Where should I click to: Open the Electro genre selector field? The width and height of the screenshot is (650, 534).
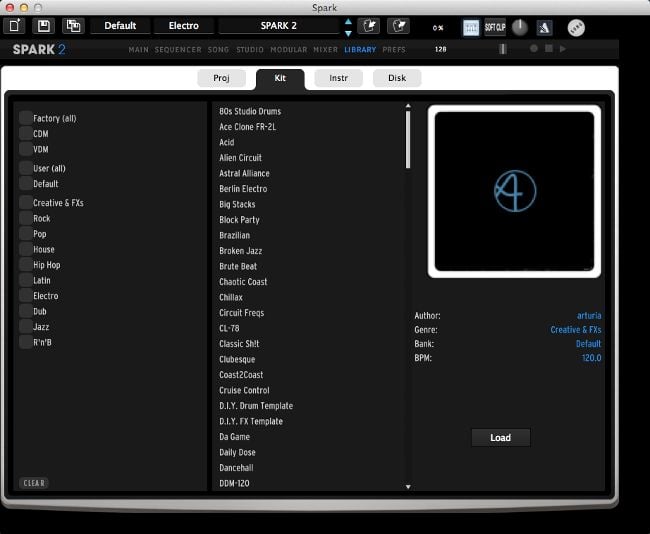tap(183, 26)
